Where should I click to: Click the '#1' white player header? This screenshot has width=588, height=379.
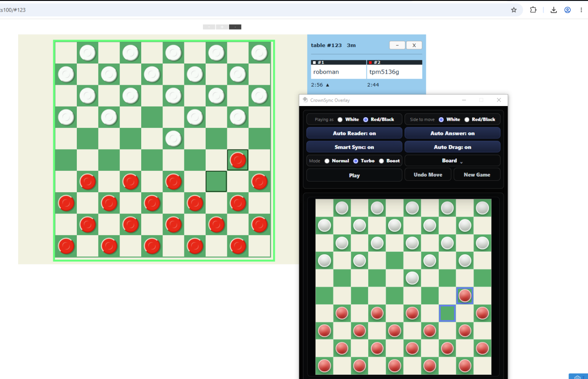tap(338, 63)
